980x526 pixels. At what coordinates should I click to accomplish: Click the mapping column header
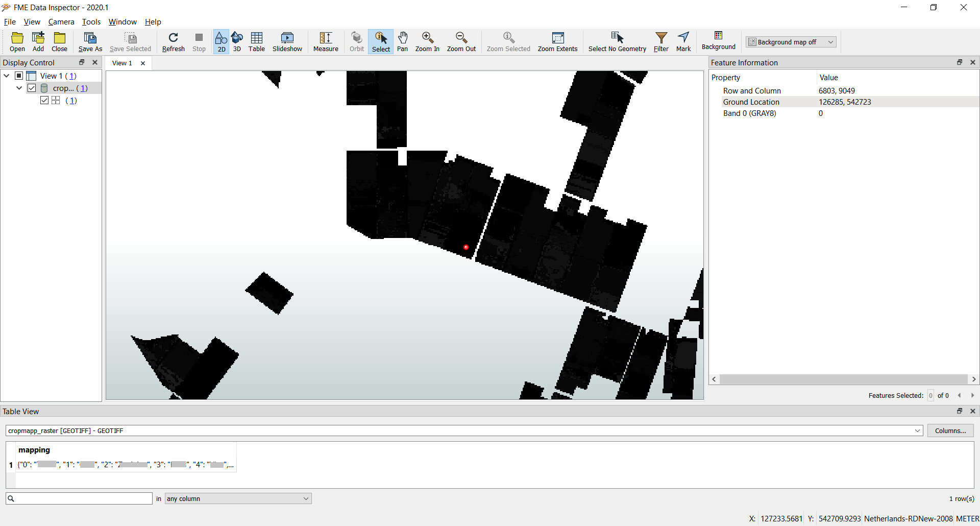34,450
